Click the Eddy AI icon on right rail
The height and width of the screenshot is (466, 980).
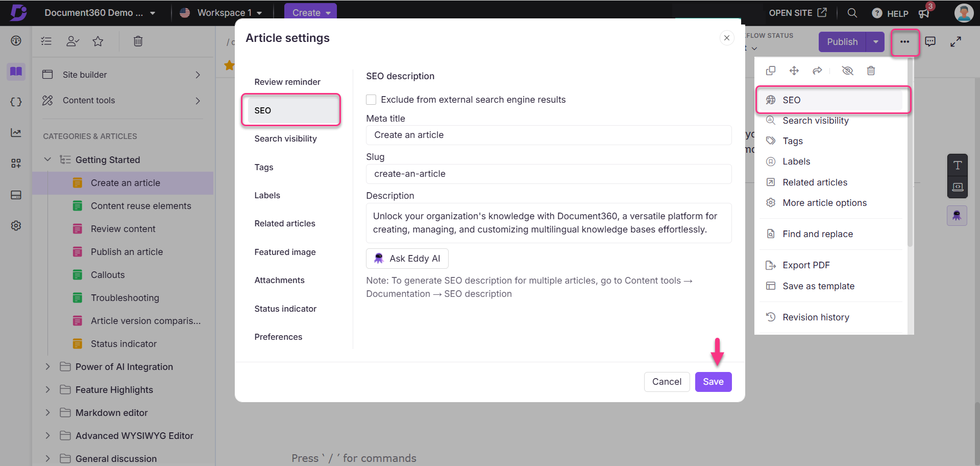coord(957,216)
